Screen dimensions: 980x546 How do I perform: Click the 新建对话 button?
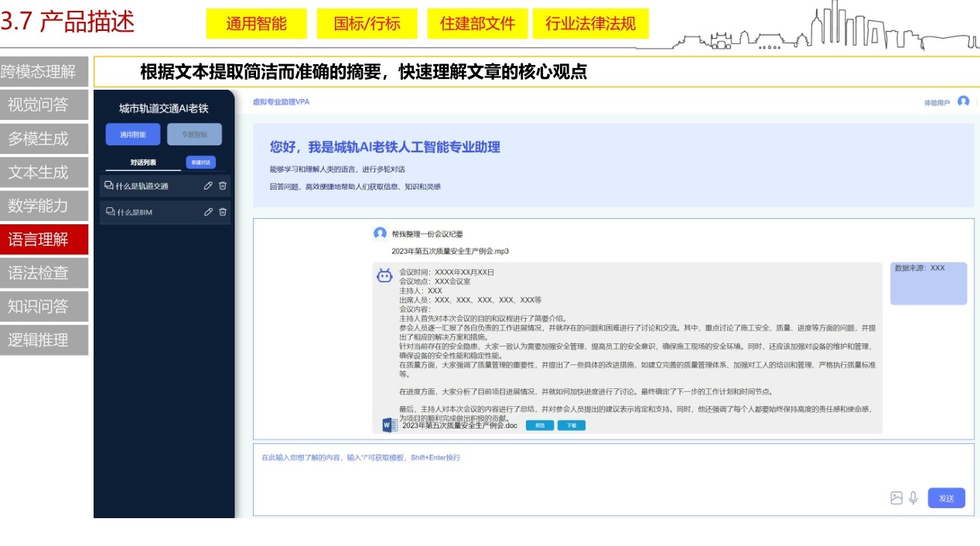201,162
